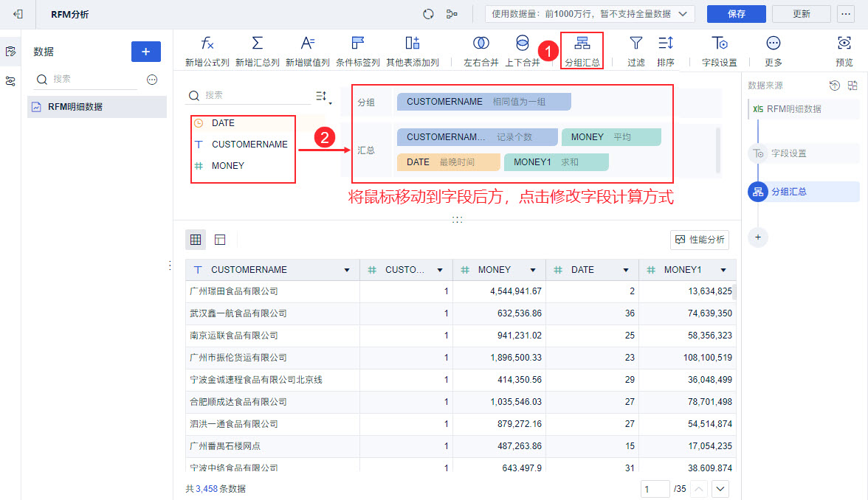The width and height of the screenshot is (868, 500).
Task: Click the data editing icon in left sidebar
Action: pyautogui.click(x=10, y=52)
